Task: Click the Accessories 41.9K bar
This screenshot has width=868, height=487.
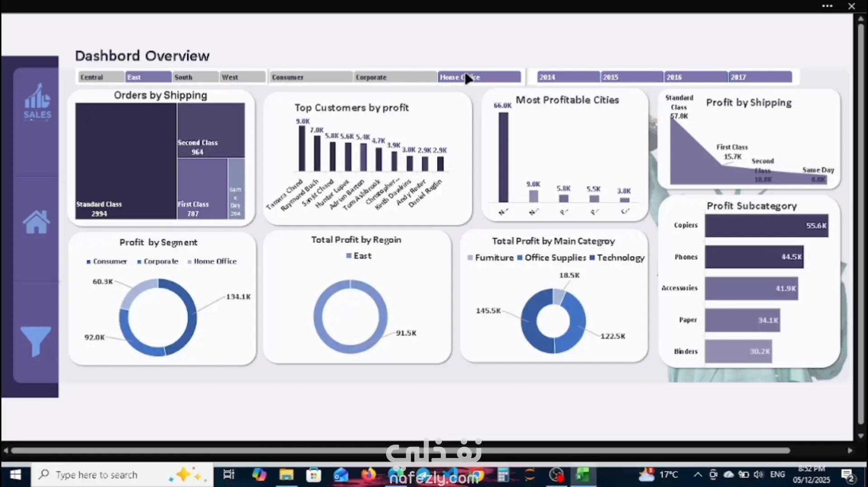Action: 751,289
